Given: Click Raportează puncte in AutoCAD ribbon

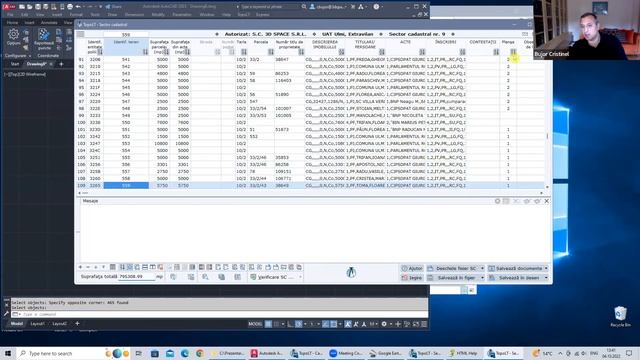Looking at the screenshot, I should point(44,39).
